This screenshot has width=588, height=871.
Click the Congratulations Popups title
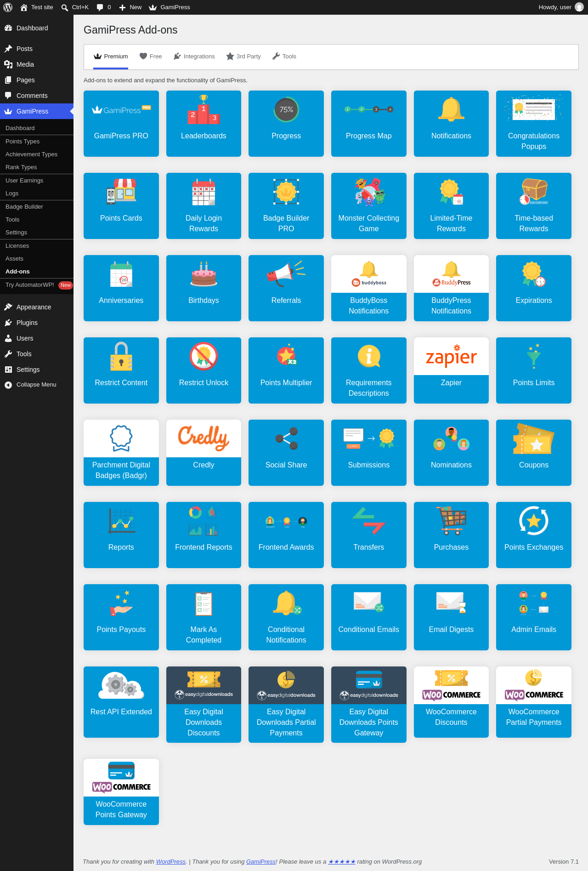534,141
